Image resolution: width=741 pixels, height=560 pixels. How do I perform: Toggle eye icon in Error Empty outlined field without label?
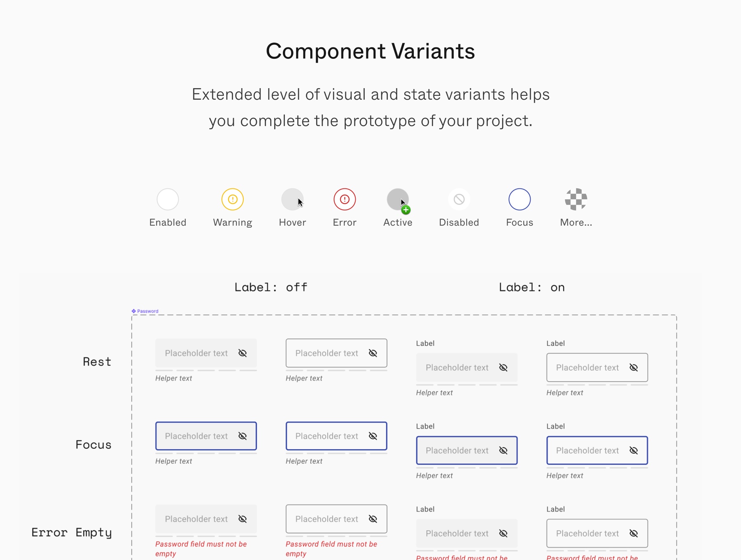pyautogui.click(x=373, y=519)
